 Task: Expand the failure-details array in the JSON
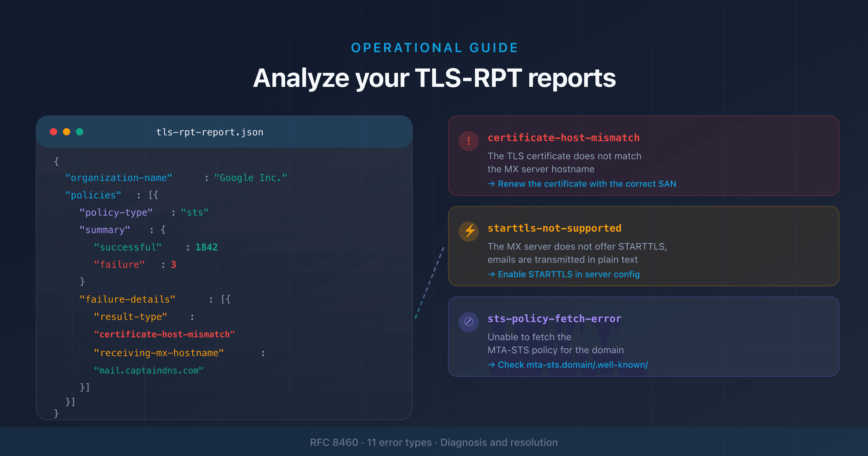tap(128, 299)
